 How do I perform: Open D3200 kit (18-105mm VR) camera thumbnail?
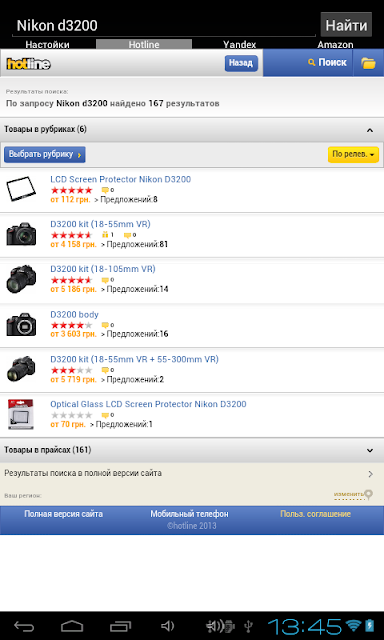tap(21, 279)
